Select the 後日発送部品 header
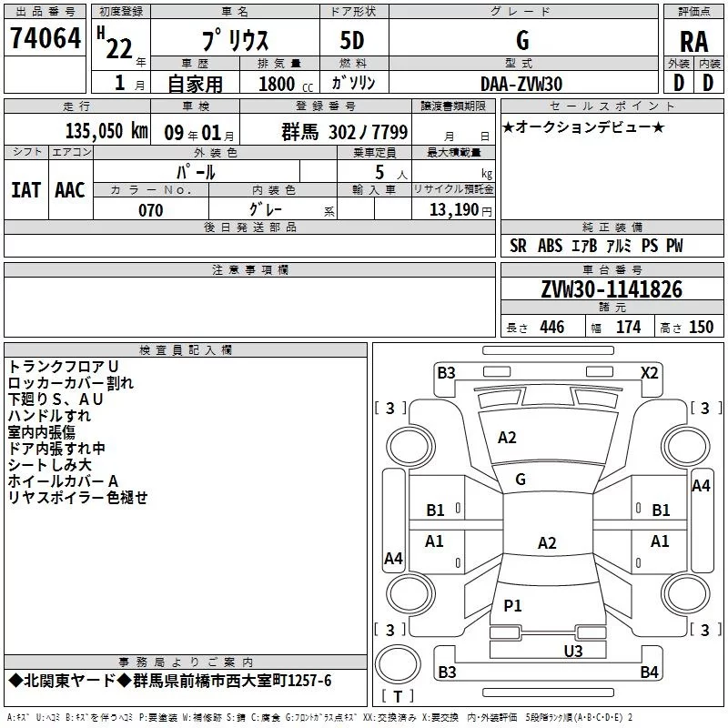The height and width of the screenshot is (728, 728). pos(250,227)
